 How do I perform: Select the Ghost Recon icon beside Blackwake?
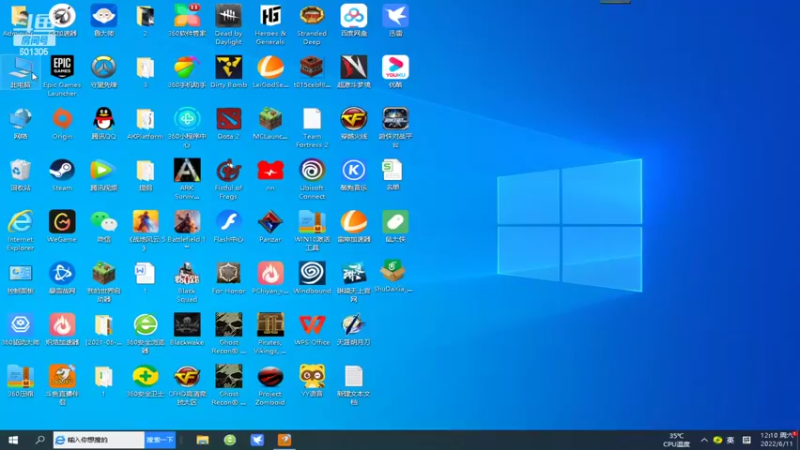229,325
